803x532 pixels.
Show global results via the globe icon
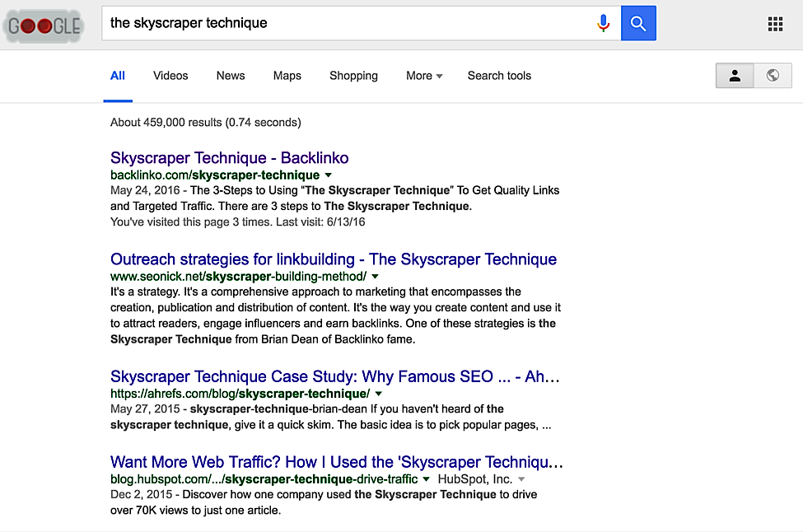click(773, 76)
